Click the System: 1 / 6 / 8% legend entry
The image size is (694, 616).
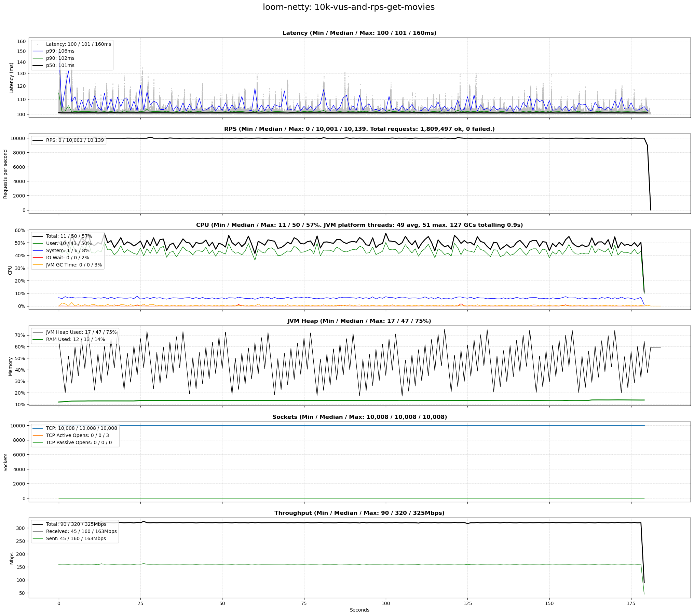point(68,251)
